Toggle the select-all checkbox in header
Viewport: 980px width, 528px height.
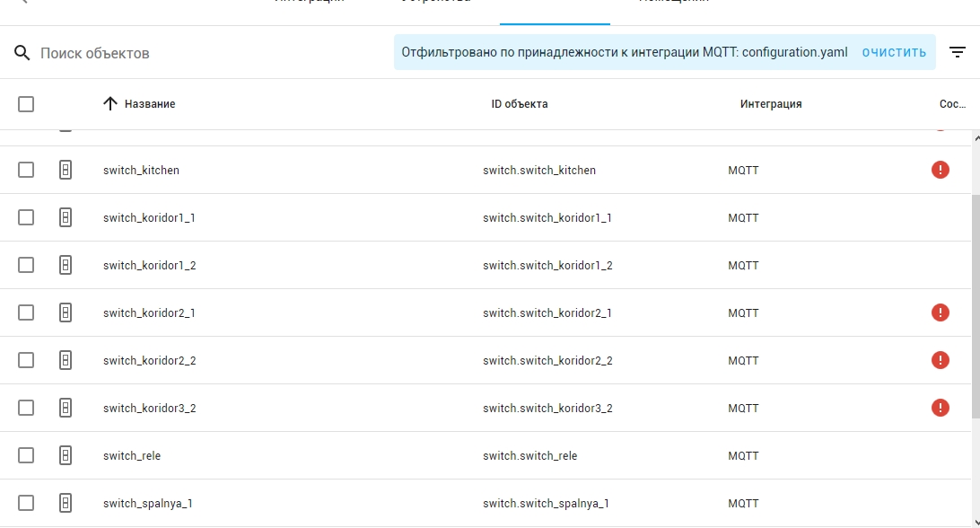(26, 104)
